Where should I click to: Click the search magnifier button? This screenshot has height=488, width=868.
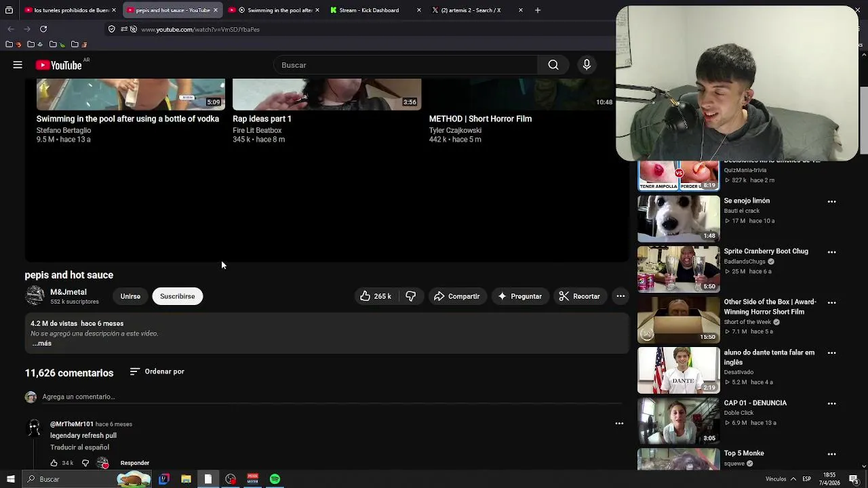tap(553, 65)
